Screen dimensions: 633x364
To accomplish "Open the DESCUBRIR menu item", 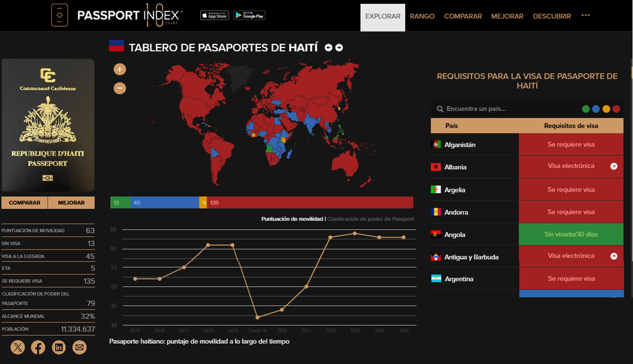I will (552, 16).
